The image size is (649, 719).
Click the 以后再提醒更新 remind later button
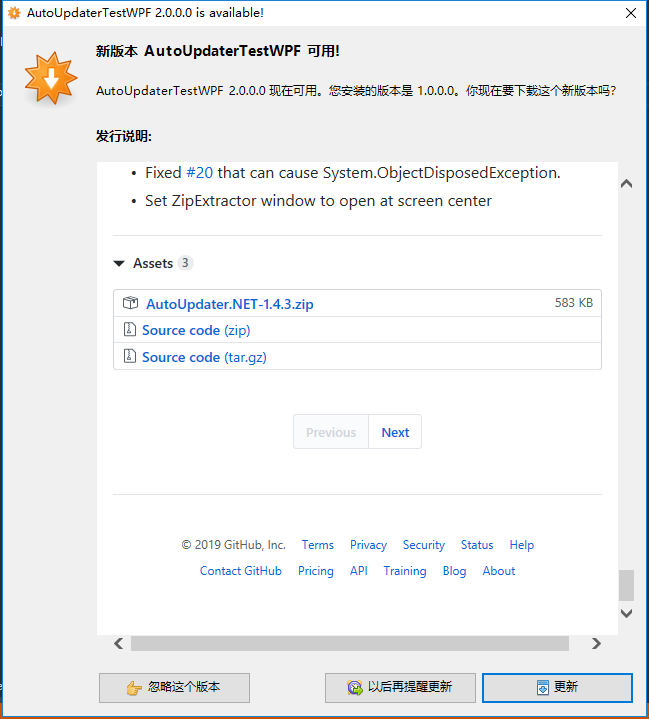(400, 687)
